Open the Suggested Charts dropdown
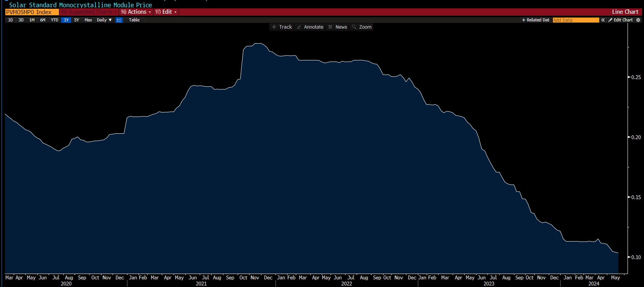This screenshot has height=287, width=644. [89, 12]
